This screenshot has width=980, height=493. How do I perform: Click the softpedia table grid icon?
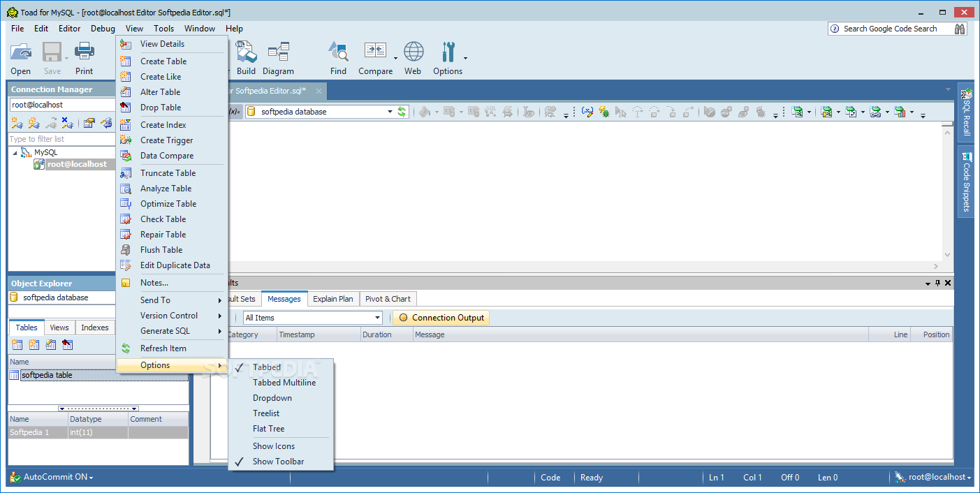point(14,375)
